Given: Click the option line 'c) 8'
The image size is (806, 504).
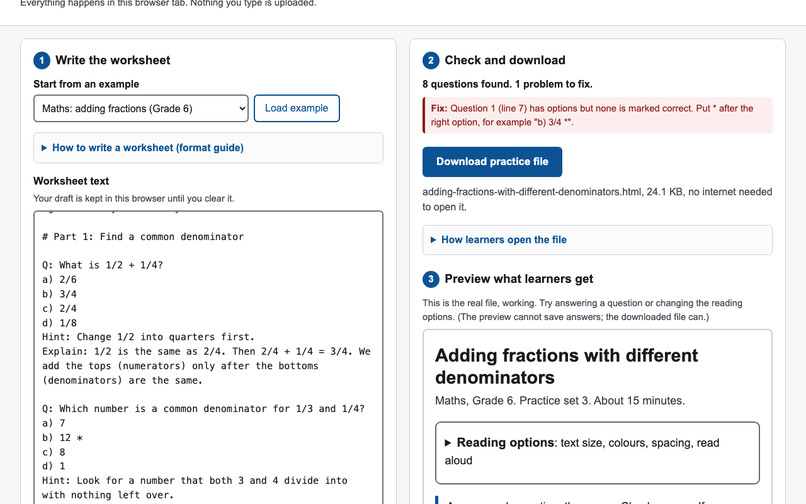Looking at the screenshot, I should [x=53, y=452].
